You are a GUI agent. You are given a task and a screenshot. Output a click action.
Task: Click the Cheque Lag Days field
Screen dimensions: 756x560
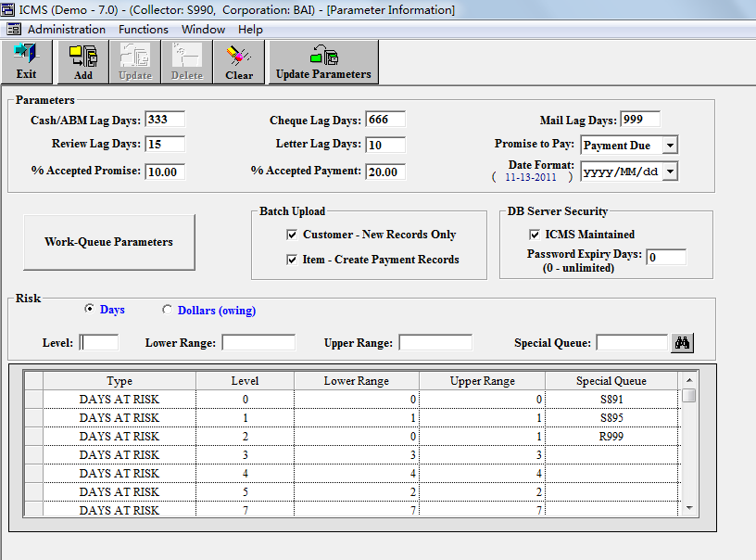pos(385,120)
